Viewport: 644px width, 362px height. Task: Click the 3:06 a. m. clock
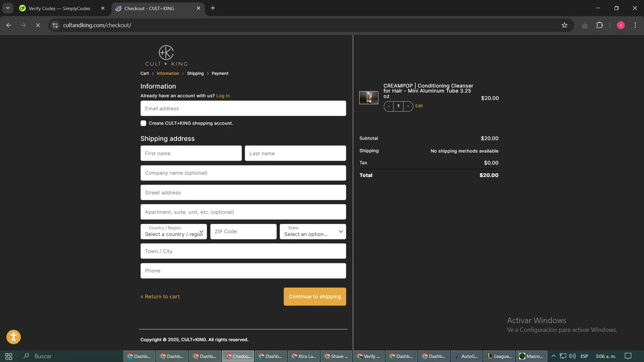[606, 356]
